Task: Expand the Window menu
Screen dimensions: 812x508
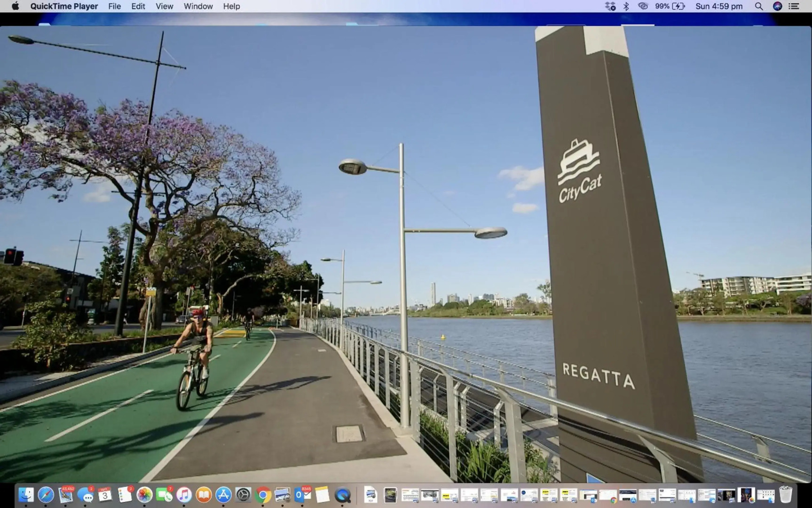Action: [198, 6]
